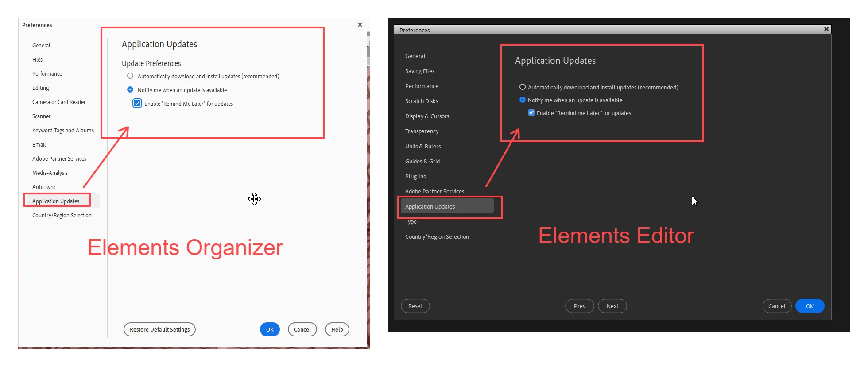Open Saving Files category in Editor
The image size is (868, 367).
pos(420,71)
